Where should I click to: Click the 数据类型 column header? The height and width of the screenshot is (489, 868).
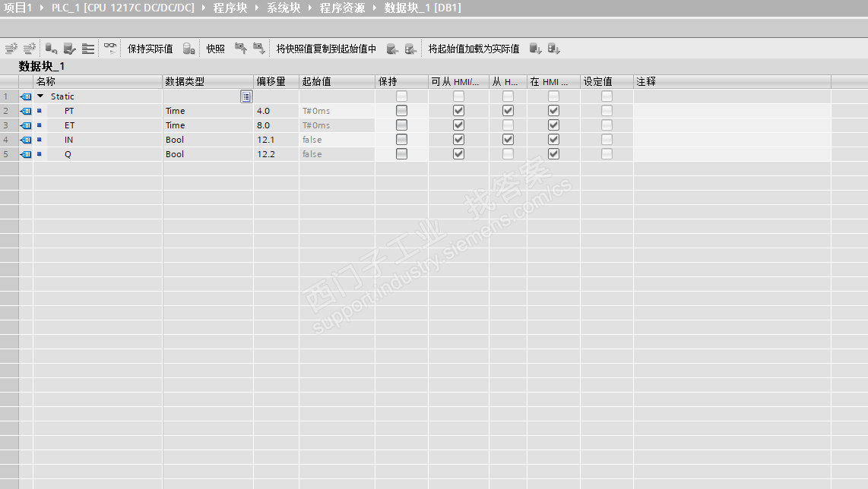point(208,81)
